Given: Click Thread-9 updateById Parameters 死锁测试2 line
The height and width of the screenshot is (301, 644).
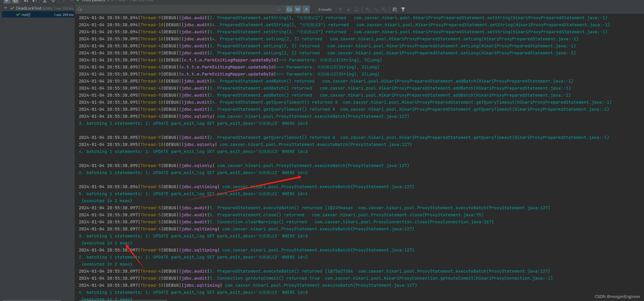Looking at the screenshot, I should pos(229,74).
